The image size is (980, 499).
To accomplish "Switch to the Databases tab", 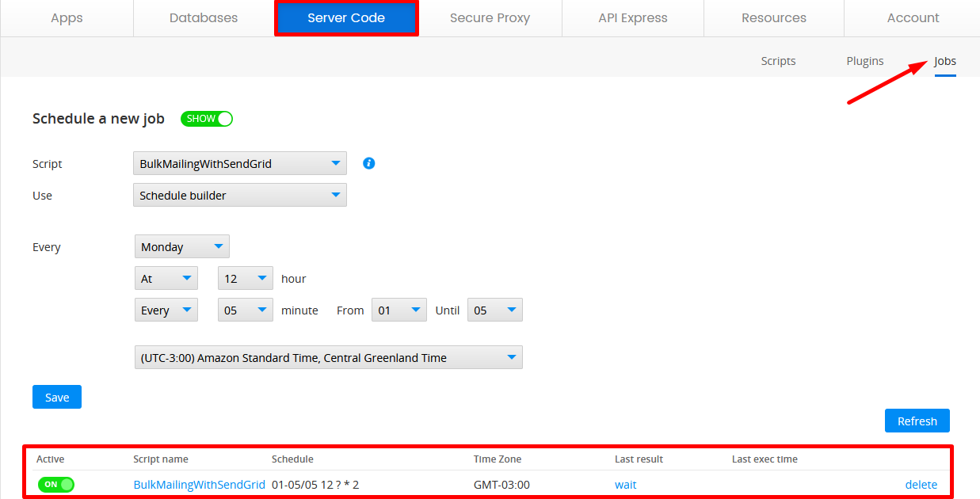I will tap(204, 17).
